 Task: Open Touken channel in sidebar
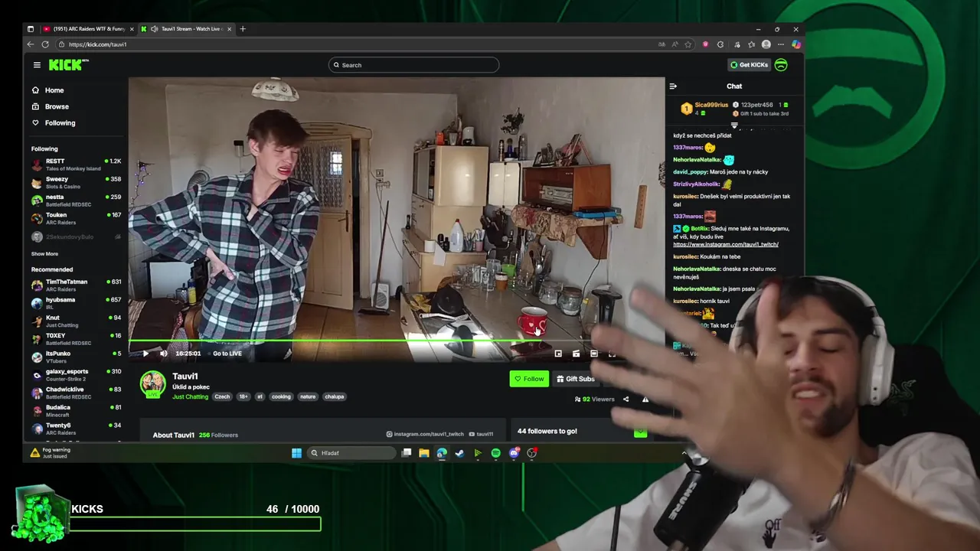pyautogui.click(x=77, y=218)
